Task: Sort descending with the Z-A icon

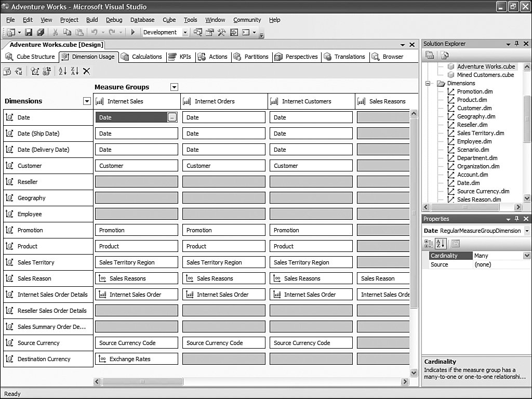Action: click(x=75, y=71)
